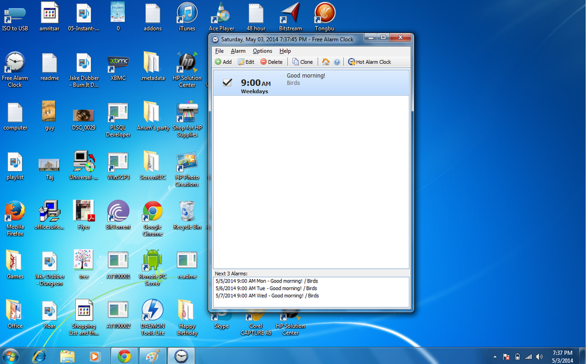Image resolution: width=588 pixels, height=364 pixels.
Task: Click the Free Alarm Clock taskbar button
Action: pos(181,356)
